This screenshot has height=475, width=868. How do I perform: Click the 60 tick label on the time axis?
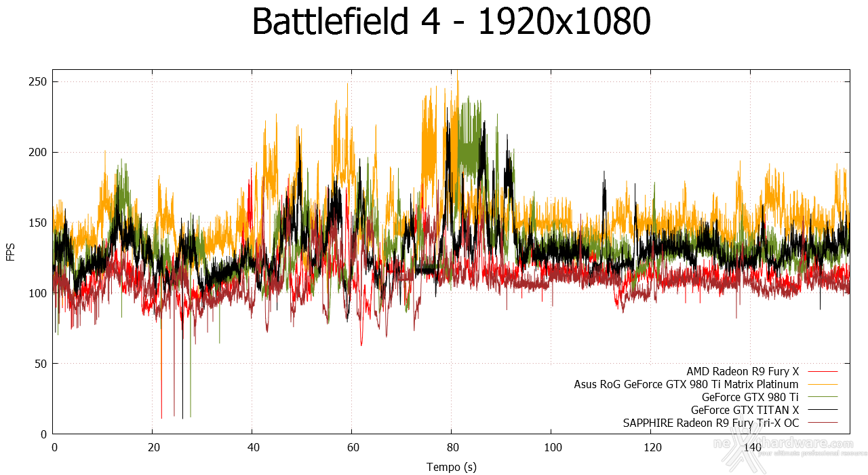pyautogui.click(x=352, y=448)
